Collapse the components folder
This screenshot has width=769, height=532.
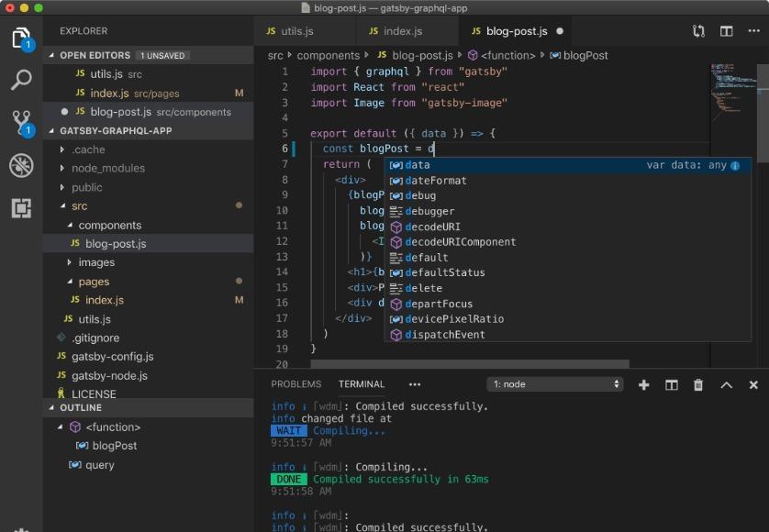[x=148, y=225]
